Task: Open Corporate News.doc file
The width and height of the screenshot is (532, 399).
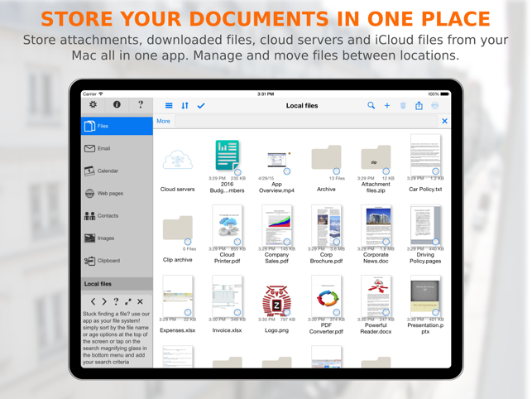Action: click(376, 234)
